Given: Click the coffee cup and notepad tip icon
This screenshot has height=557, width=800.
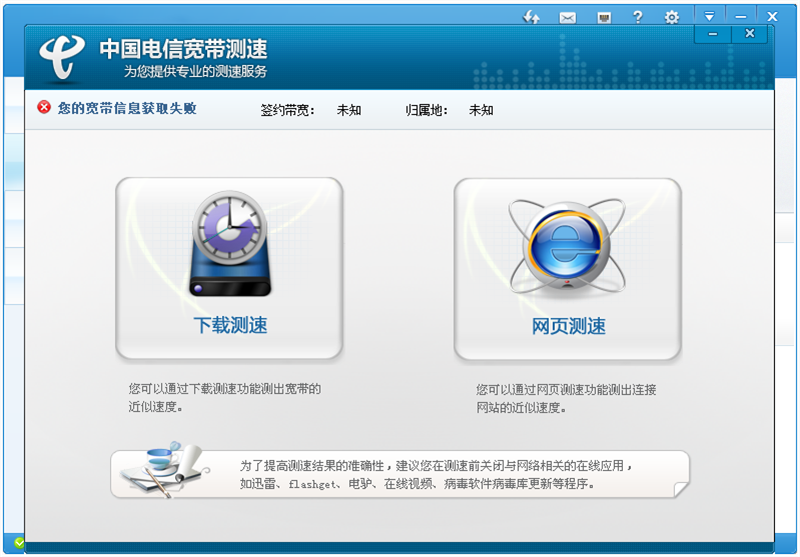Looking at the screenshot, I should tap(164, 469).
